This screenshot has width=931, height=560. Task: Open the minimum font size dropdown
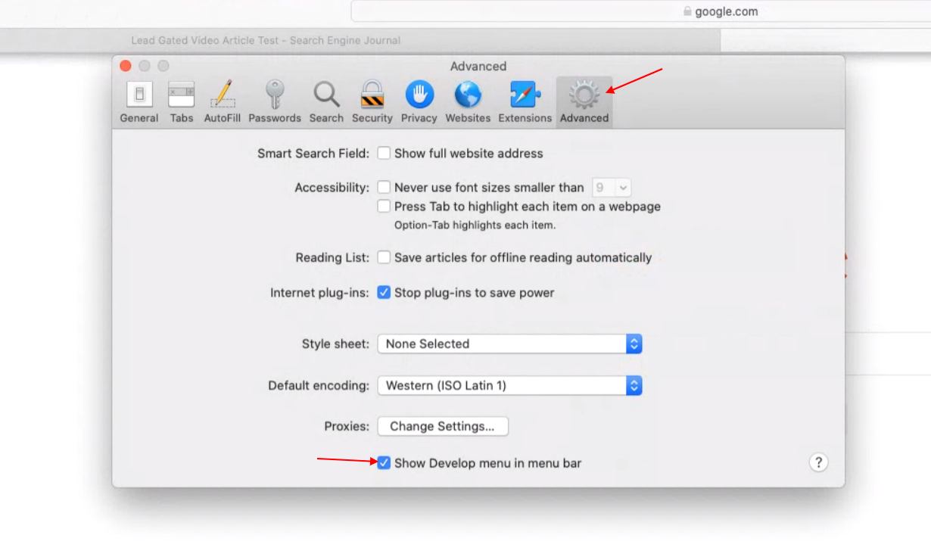pos(612,187)
